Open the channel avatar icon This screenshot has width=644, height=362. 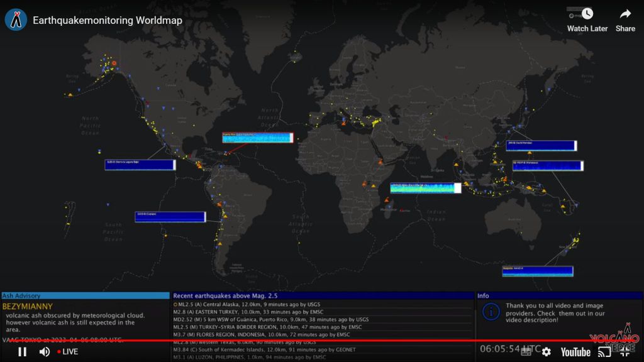pyautogui.click(x=16, y=20)
